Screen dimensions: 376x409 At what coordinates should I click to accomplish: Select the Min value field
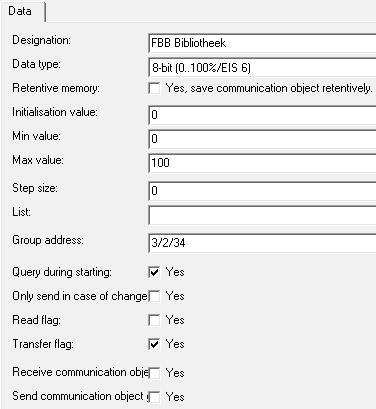pos(262,139)
